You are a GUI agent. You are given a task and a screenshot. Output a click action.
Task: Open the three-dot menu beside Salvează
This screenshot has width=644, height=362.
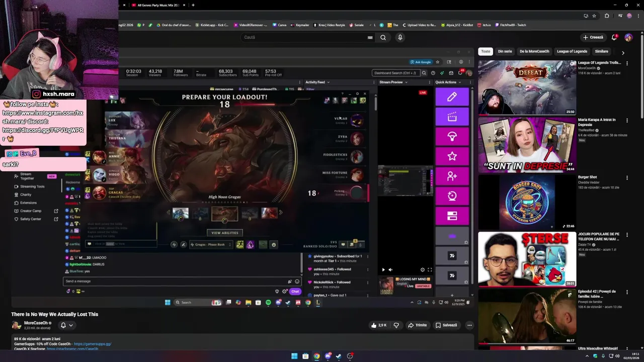pos(469,325)
